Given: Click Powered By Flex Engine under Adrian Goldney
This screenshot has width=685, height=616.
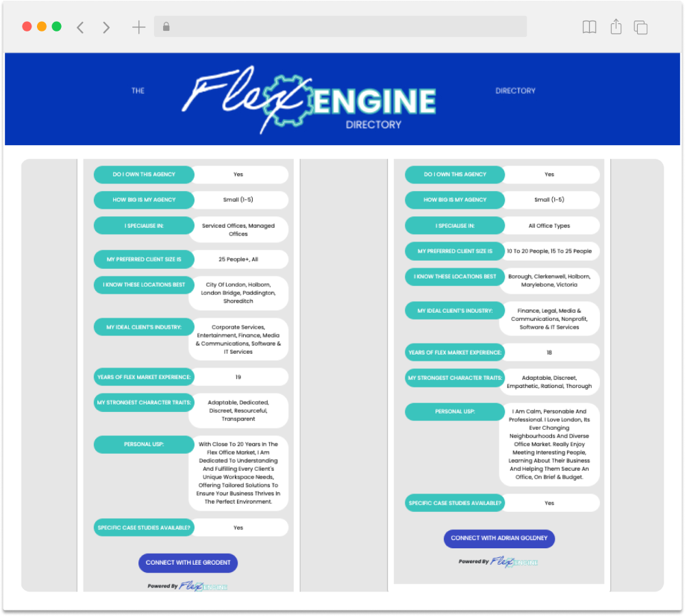Looking at the screenshot, I should pyautogui.click(x=499, y=561).
